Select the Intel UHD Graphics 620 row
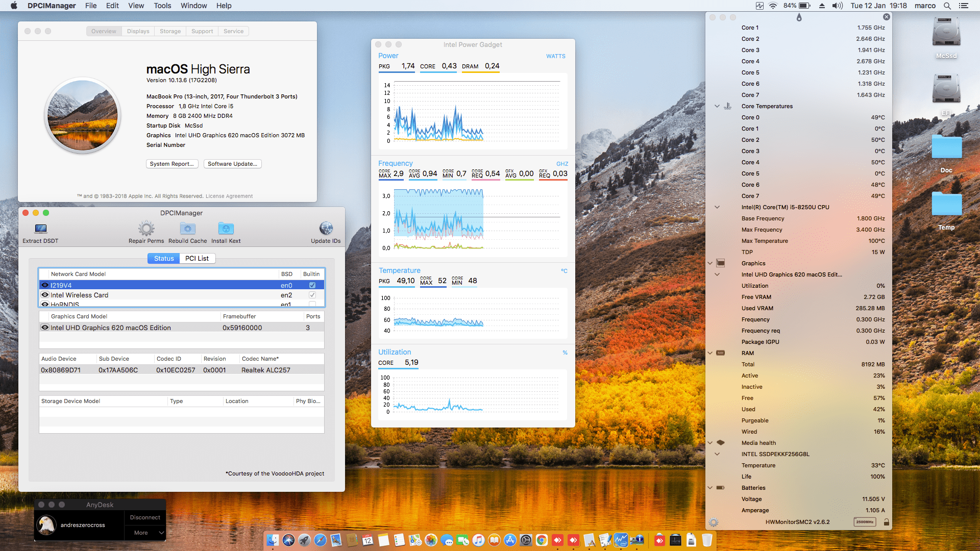 110,328
